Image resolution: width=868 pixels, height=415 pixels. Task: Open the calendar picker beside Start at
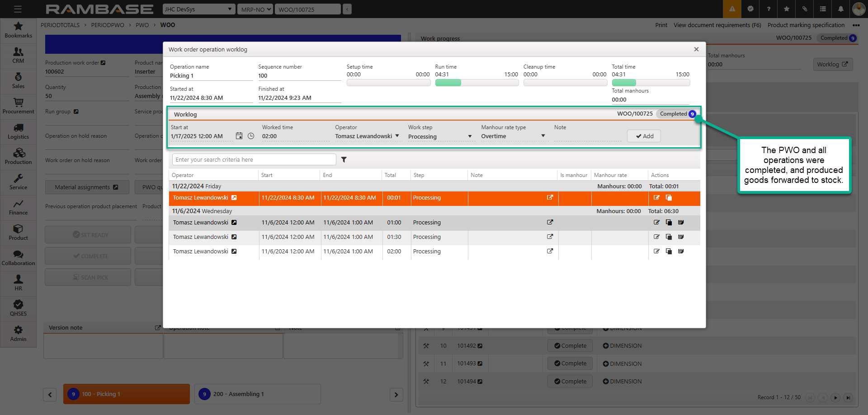pyautogui.click(x=239, y=136)
